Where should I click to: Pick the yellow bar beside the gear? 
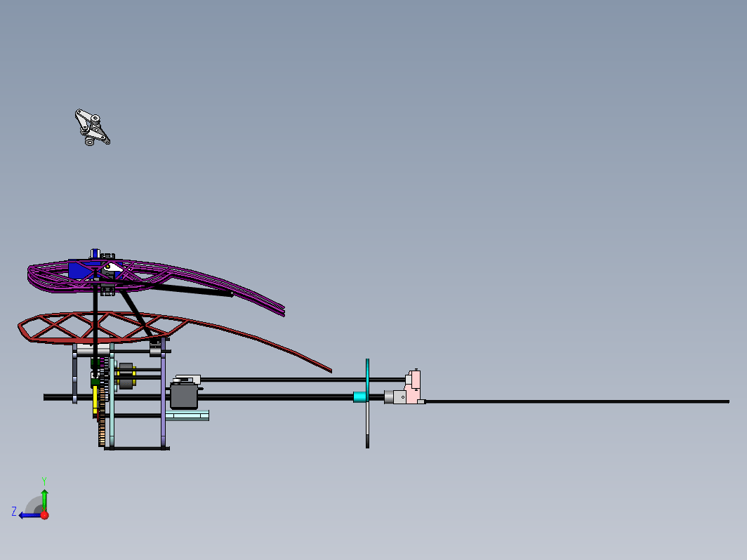95,398
